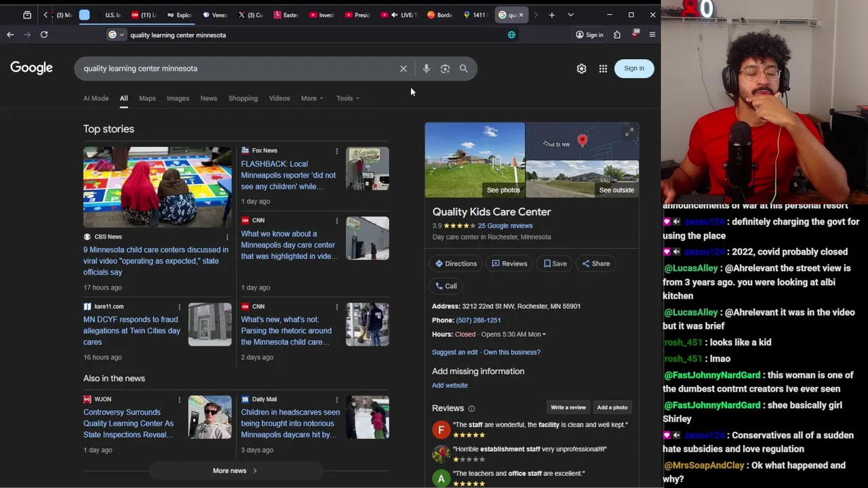Expand the More search filters dropdown

click(312, 98)
